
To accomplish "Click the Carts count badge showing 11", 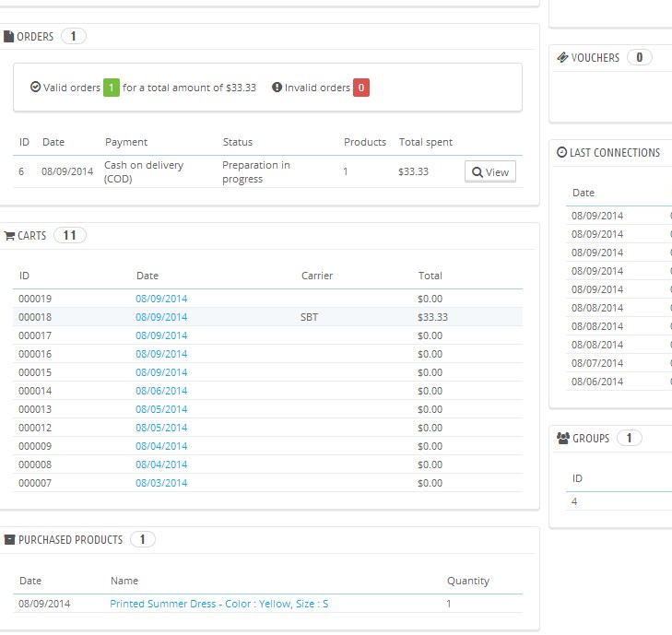I will 70,236.
